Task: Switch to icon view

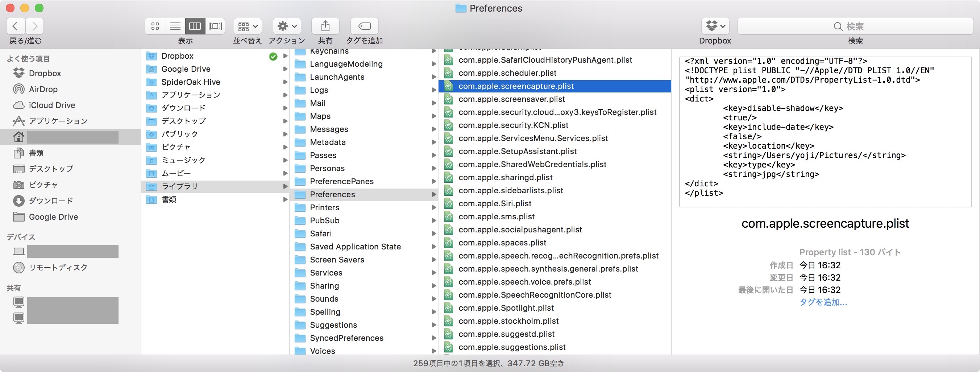Action: coord(155,26)
